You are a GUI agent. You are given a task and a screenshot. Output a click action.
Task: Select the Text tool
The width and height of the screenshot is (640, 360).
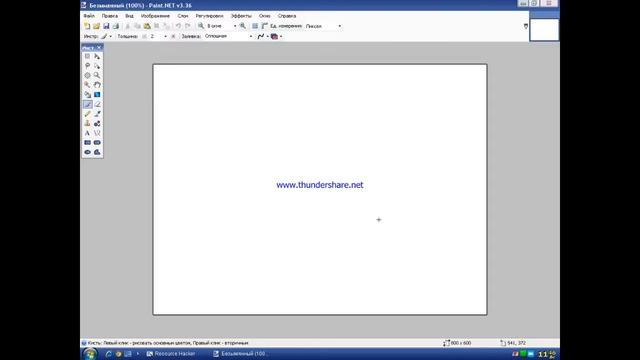tap(87, 133)
